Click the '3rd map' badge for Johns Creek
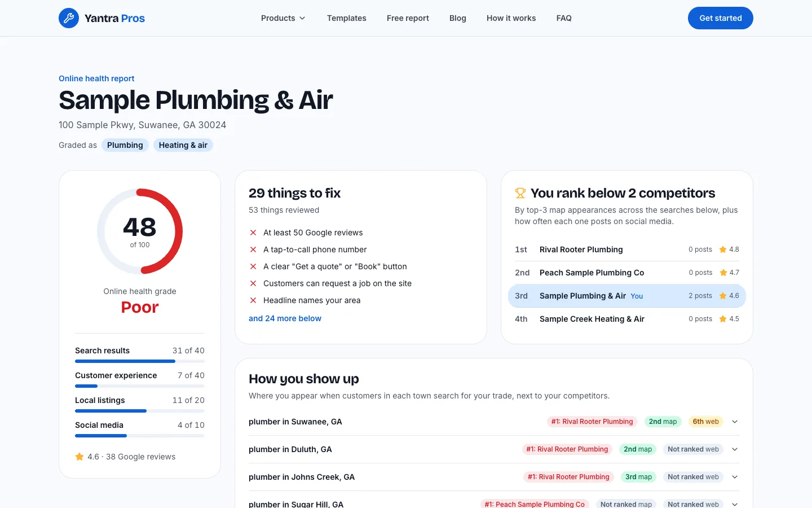Viewport: 812px width, 508px height. pyautogui.click(x=638, y=477)
